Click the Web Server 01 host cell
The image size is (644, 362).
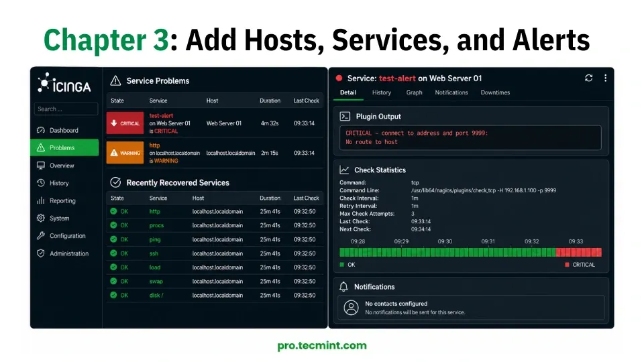tap(224, 123)
